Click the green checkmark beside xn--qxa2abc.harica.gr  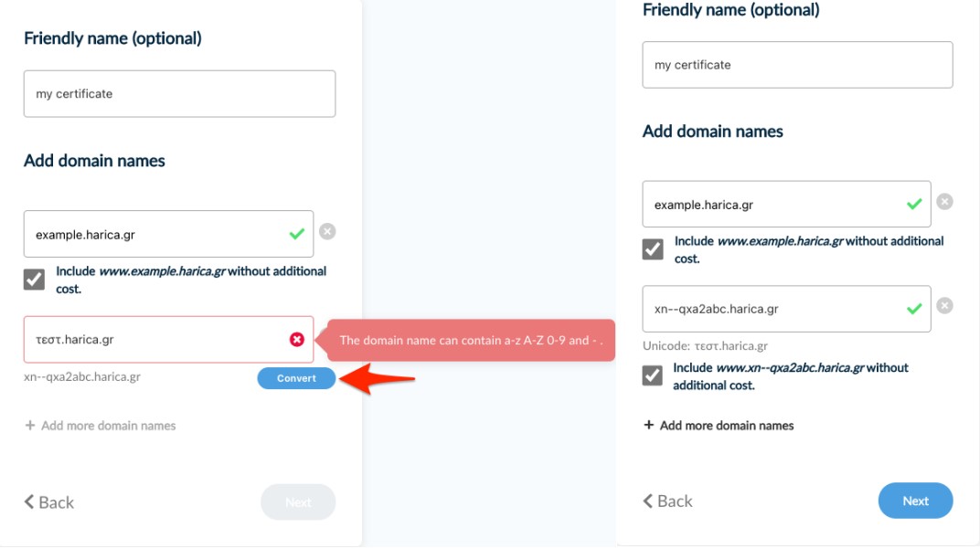(x=914, y=308)
